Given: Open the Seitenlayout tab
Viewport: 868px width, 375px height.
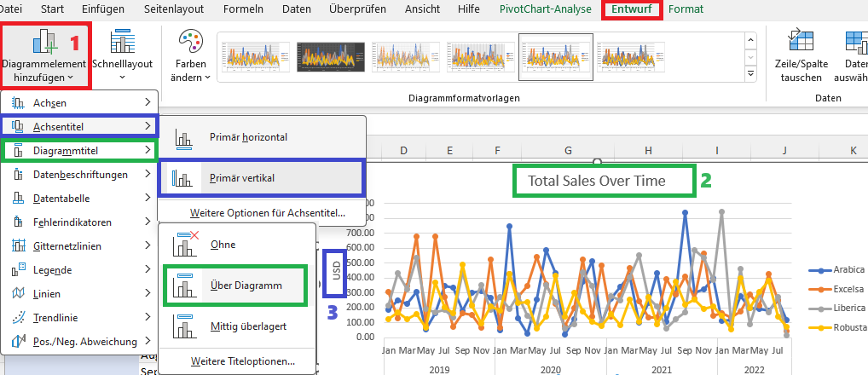Looking at the screenshot, I should [x=174, y=9].
